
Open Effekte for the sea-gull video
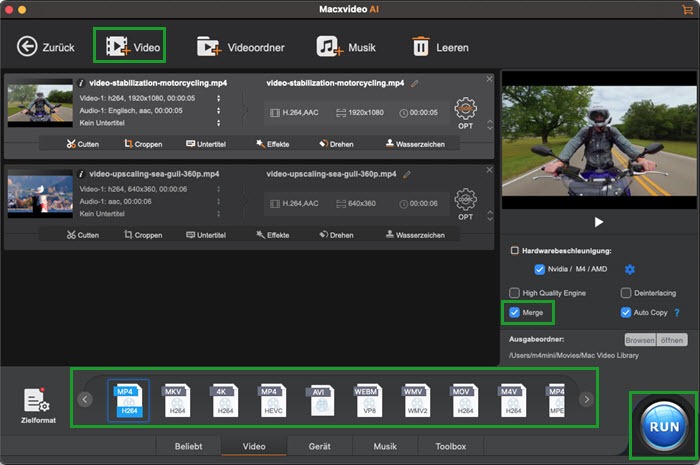point(272,235)
